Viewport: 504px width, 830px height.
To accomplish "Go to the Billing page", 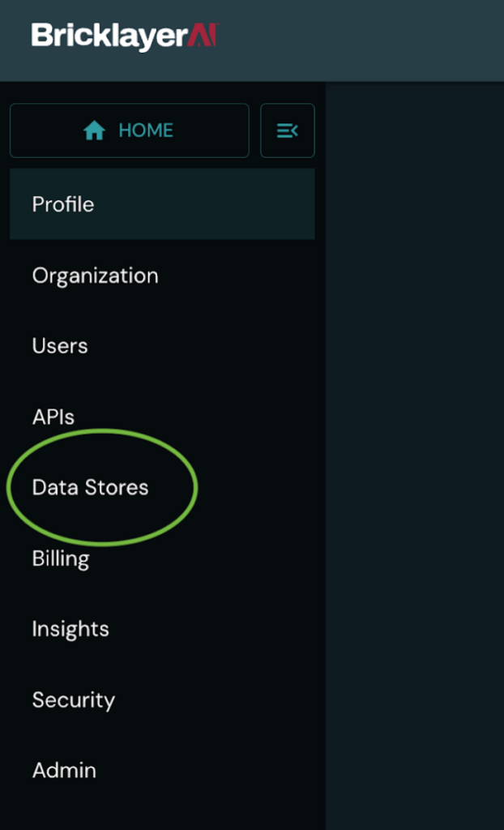I will 60,558.
